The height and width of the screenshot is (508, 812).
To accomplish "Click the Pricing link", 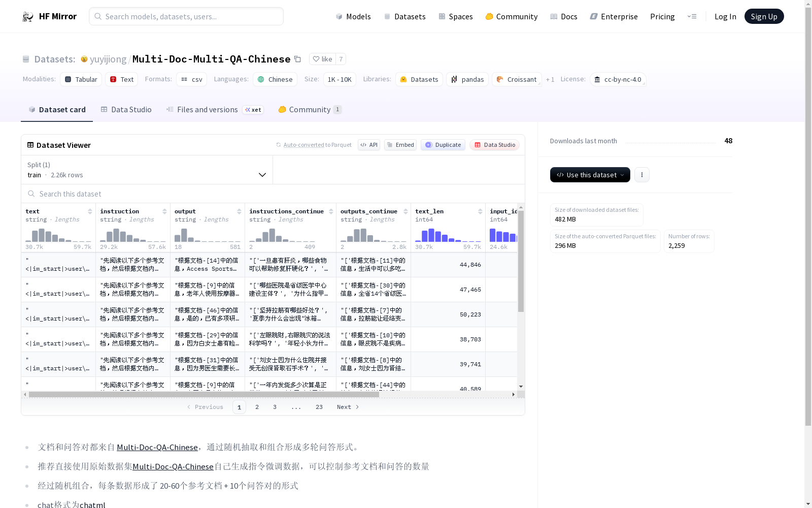I will pos(662,16).
